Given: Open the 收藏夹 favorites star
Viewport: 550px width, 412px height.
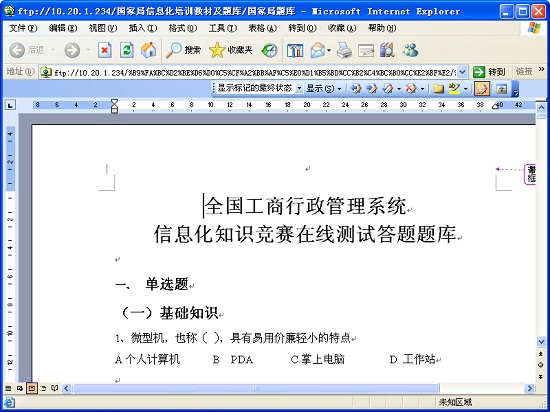Looking at the screenshot, I should [230, 50].
